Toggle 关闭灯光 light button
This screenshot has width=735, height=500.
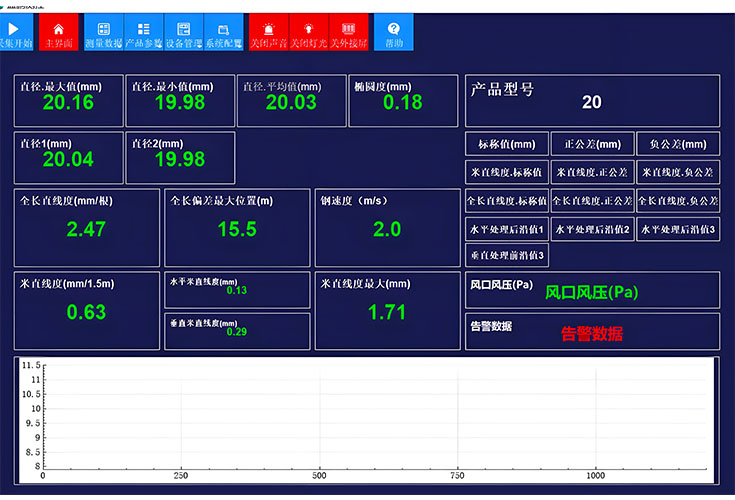307,32
